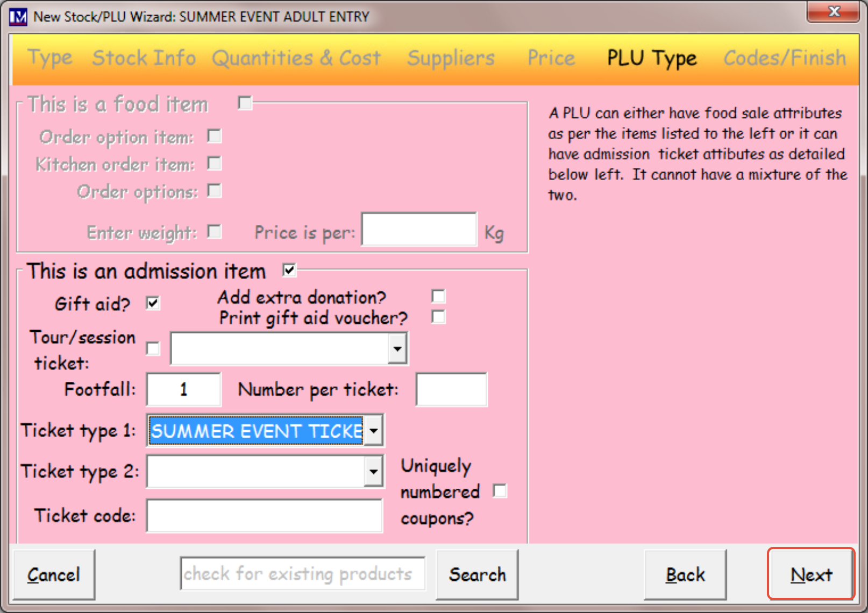Enable the Tour/session ticket checkbox
The width and height of the screenshot is (868, 613).
(153, 348)
